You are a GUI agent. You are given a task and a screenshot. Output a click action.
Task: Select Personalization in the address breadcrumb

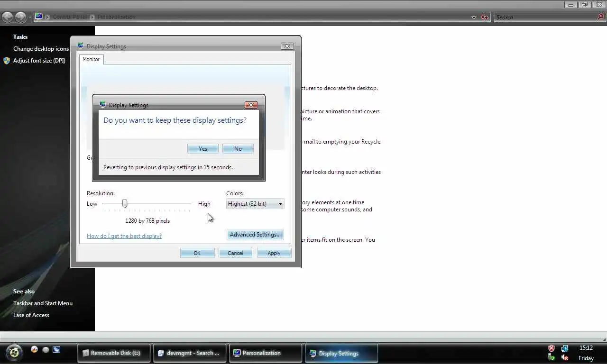117,17
